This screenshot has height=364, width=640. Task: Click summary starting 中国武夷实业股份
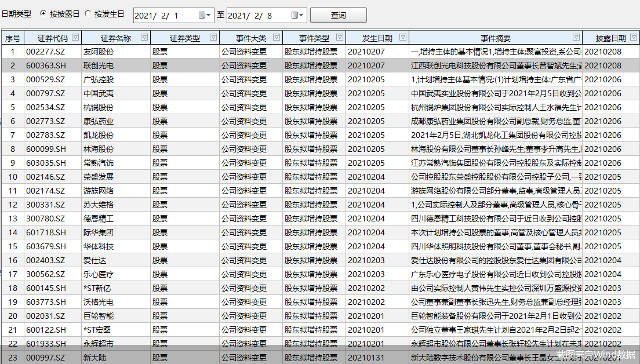(496, 93)
